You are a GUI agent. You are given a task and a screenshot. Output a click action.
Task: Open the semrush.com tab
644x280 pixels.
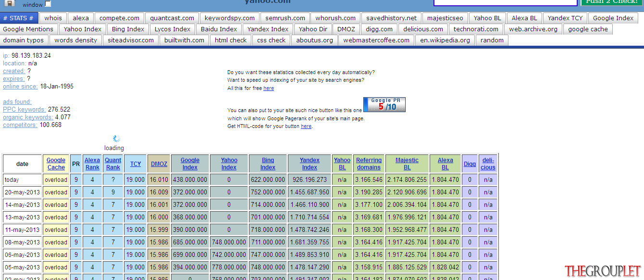285,18
